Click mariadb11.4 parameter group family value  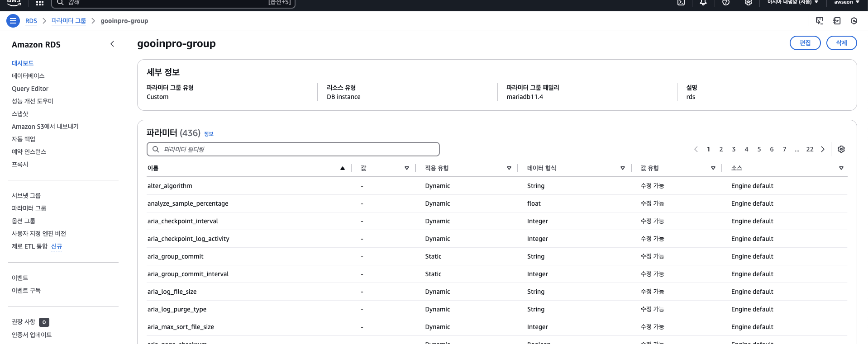click(525, 97)
